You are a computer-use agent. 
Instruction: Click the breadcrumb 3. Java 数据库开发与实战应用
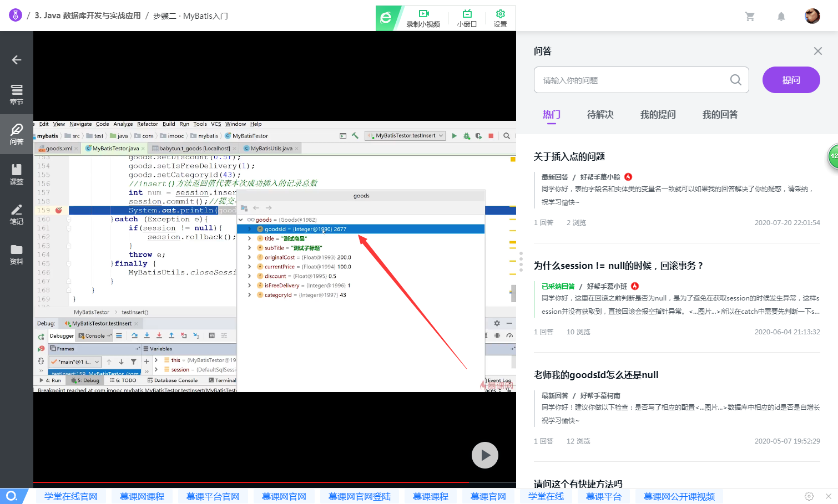coord(88,16)
